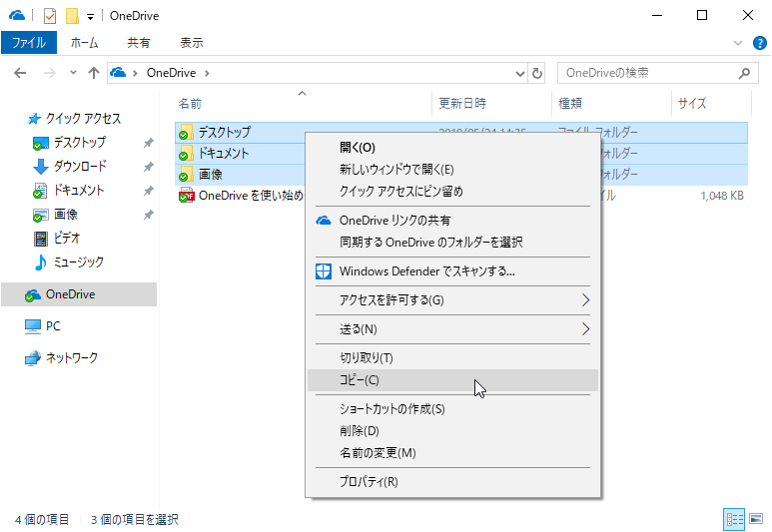Select the デスクトップ folder in file list
Screen dimensions: 772x532
click(224, 132)
